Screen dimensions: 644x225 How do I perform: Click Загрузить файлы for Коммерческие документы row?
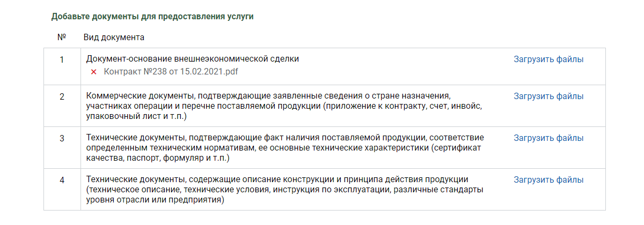pos(548,96)
